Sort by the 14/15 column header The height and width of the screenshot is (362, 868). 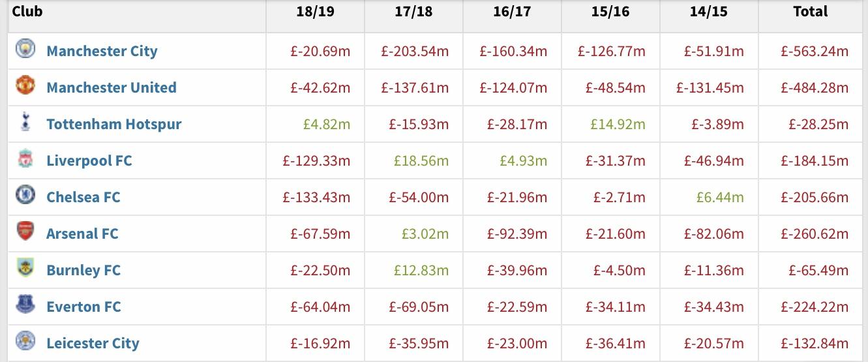pos(709,12)
